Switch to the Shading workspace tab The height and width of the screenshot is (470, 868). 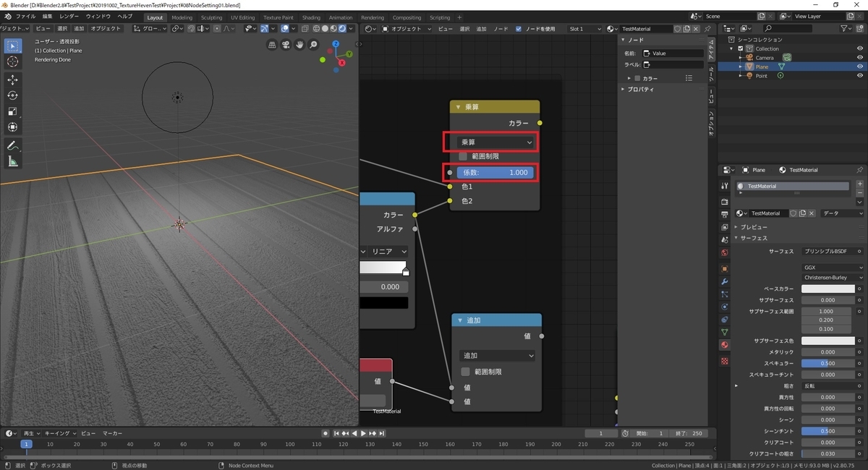click(311, 17)
